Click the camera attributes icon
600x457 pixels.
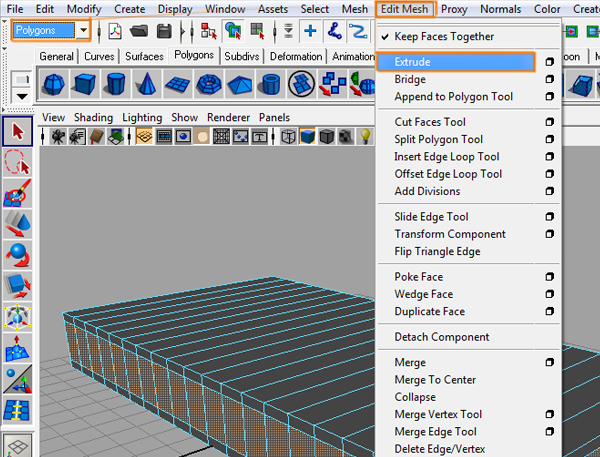77,137
